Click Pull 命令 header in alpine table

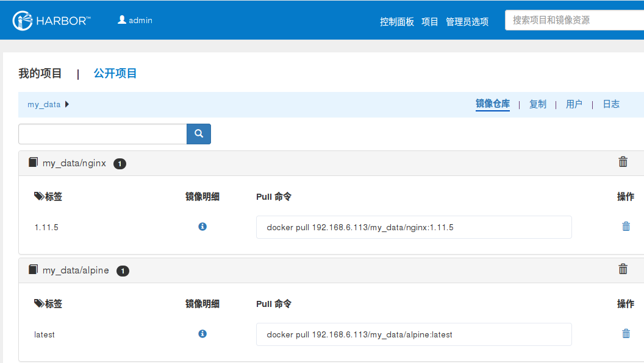point(274,304)
